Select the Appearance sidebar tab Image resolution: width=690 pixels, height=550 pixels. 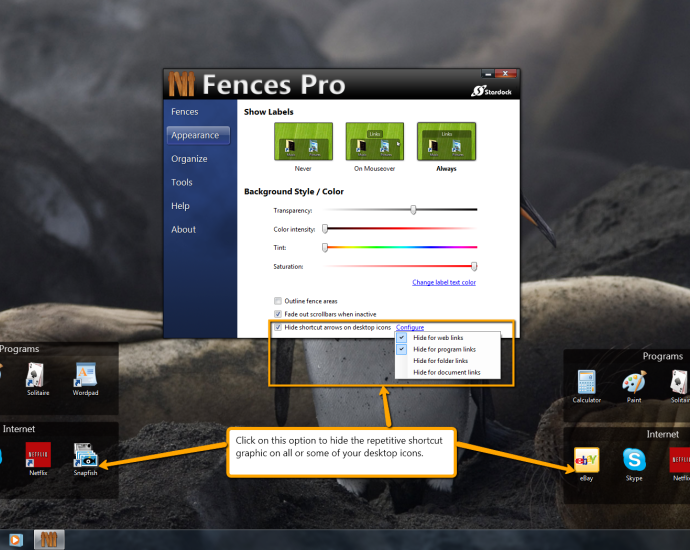(x=198, y=135)
